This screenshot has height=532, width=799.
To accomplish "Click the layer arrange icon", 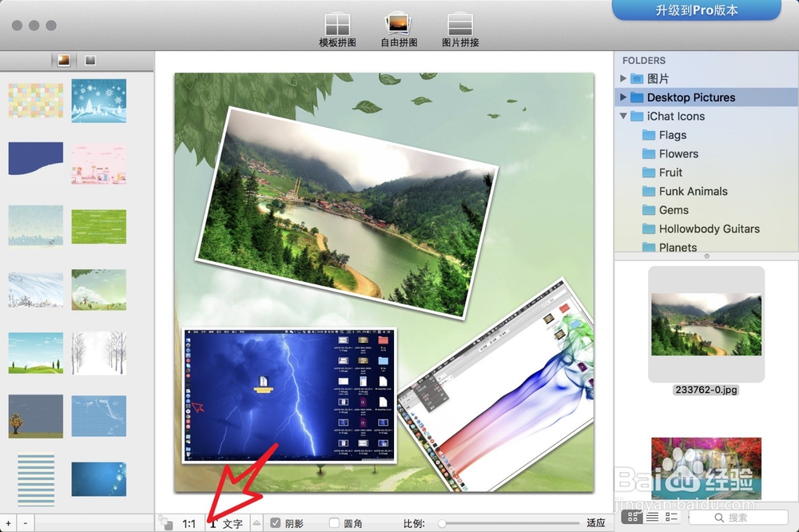I will coord(165,523).
